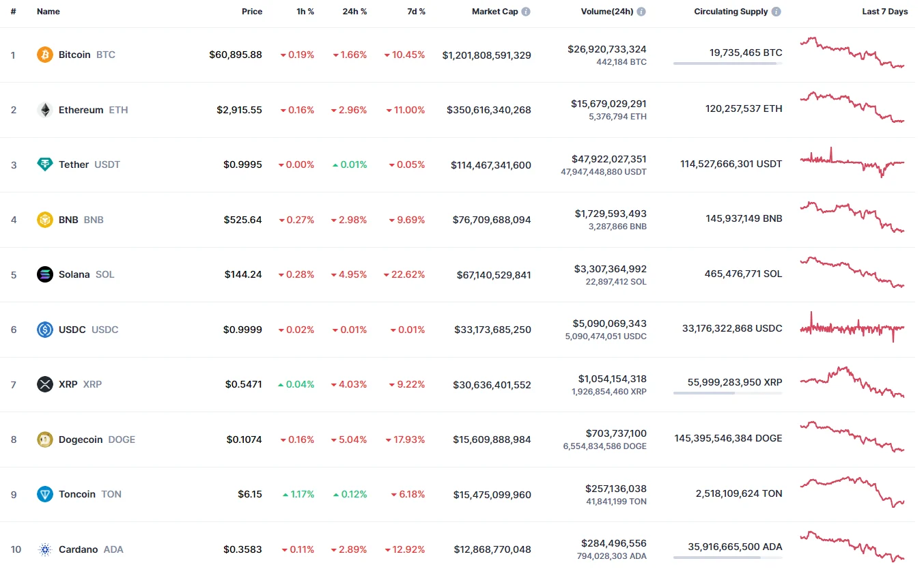This screenshot has height=576, width=924.
Task: Click the Solana logo icon
Action: click(x=44, y=274)
